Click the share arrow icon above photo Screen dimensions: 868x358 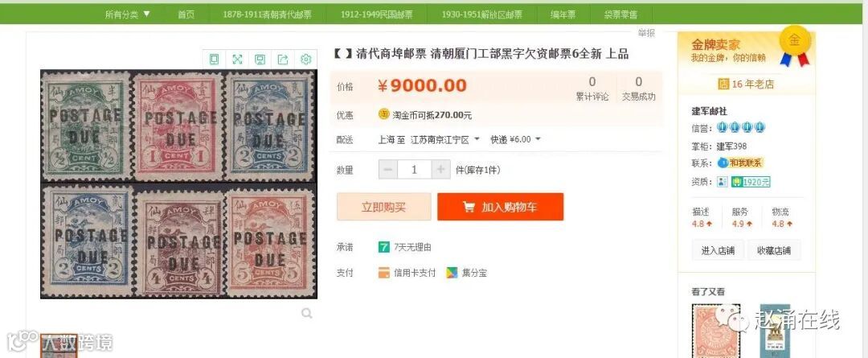click(x=283, y=60)
